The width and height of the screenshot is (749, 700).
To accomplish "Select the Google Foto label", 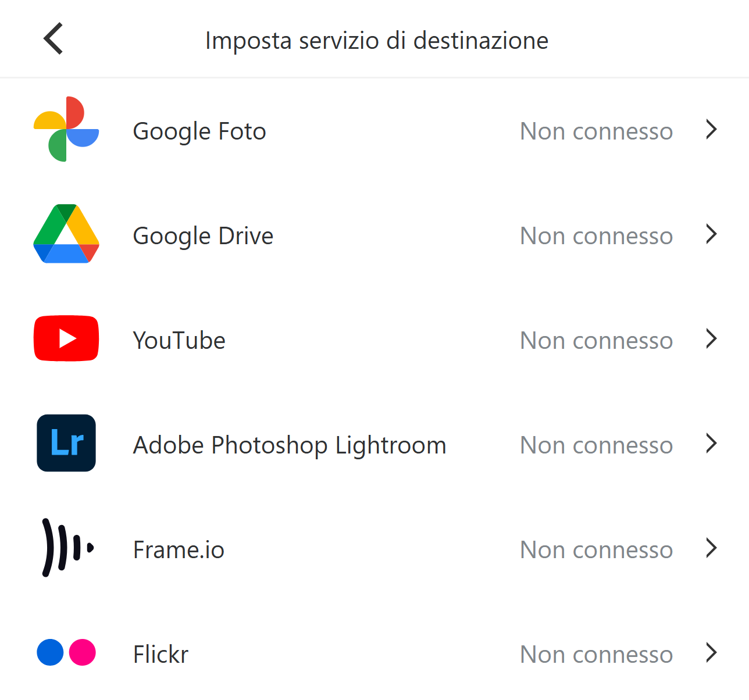I will point(199,131).
